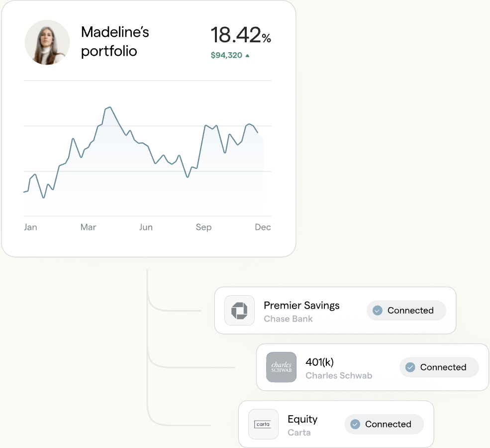The height and width of the screenshot is (448, 490).
Task: Open the Premier Savings account title
Action: (301, 306)
